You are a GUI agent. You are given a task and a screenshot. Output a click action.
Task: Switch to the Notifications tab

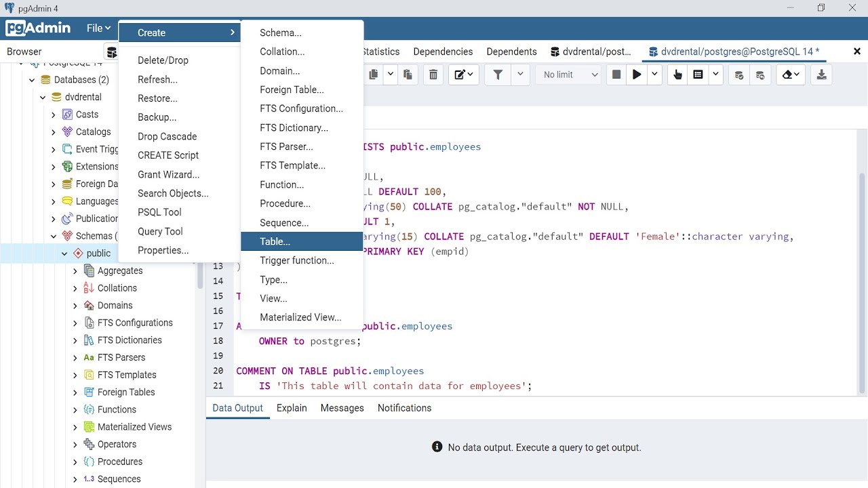[x=405, y=408]
